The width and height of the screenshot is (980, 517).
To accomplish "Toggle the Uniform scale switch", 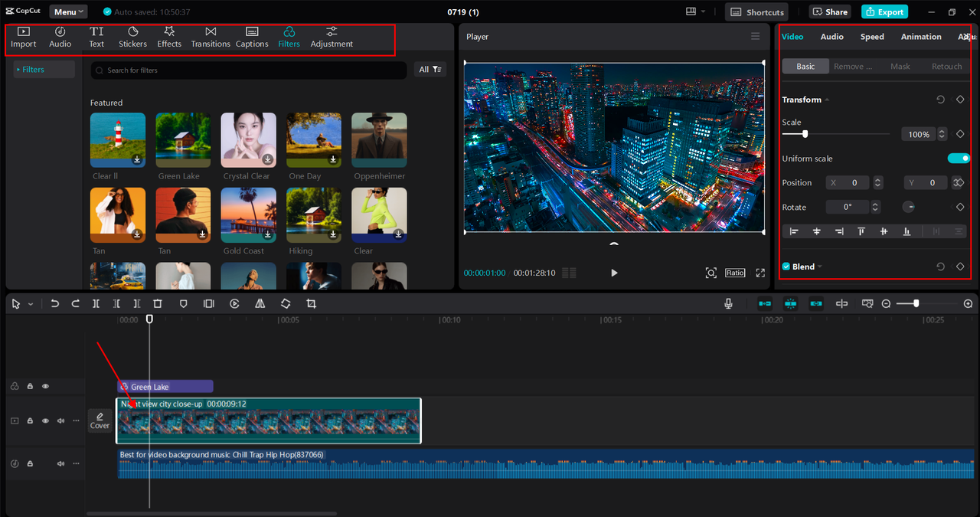I will [x=959, y=159].
